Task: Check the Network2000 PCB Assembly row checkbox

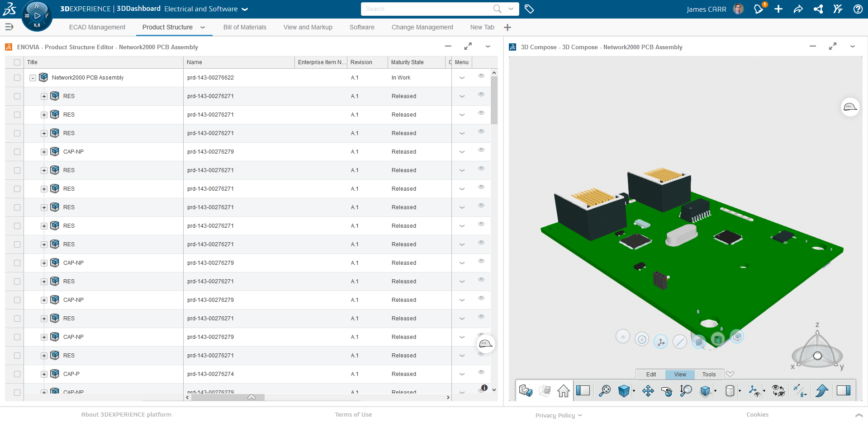Action: coord(17,78)
